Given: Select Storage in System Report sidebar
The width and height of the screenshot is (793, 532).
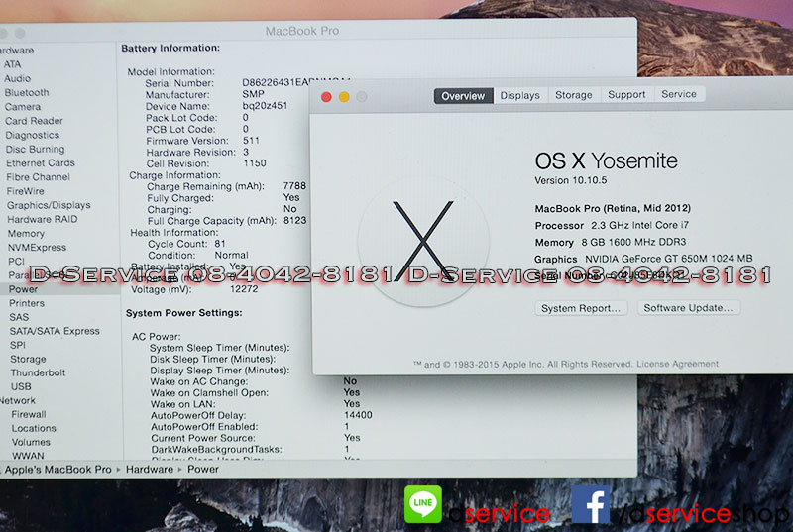Looking at the screenshot, I should click(x=28, y=360).
